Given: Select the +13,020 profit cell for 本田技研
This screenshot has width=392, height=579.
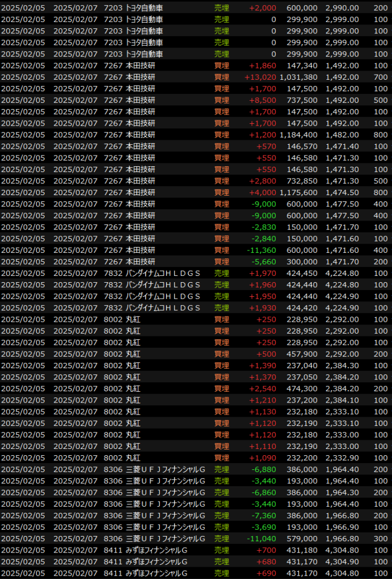Looking at the screenshot, I should pos(260,77).
